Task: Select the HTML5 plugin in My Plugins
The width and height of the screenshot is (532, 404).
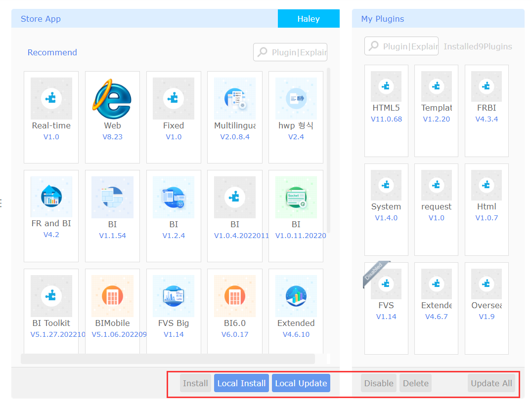Action: click(386, 85)
